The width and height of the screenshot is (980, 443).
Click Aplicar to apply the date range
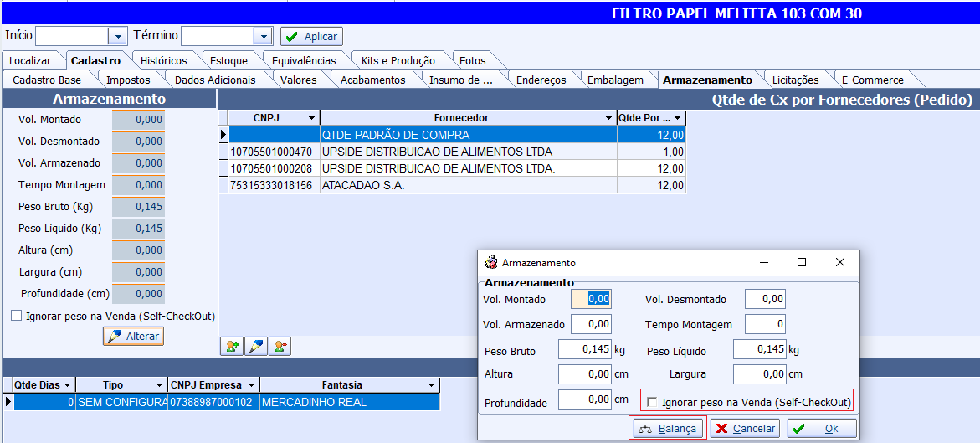[x=311, y=36]
